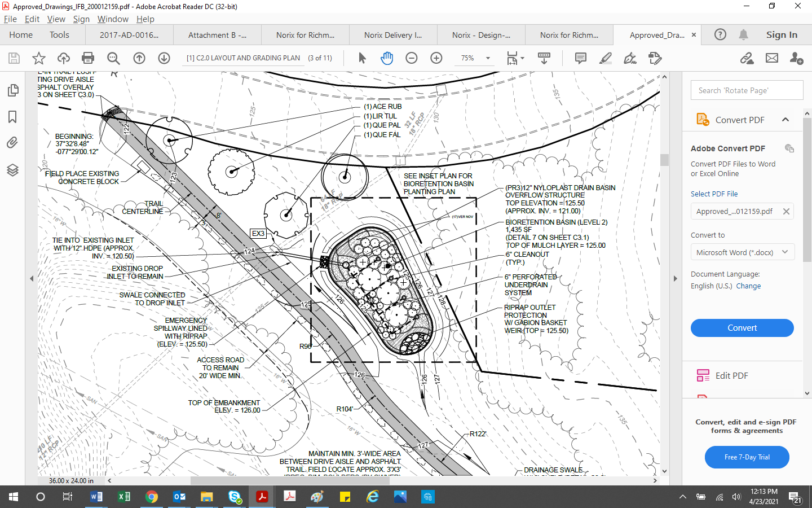This screenshot has height=508, width=812.
Task: Open the zoom percentage dropdown
Action: 488,58
